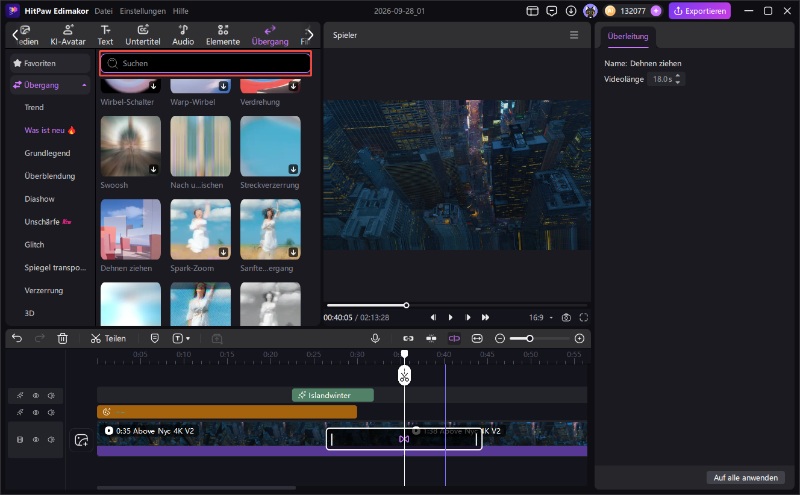Image resolution: width=800 pixels, height=495 pixels.
Task: Click Auf alle anwenden button
Action: pos(745,478)
